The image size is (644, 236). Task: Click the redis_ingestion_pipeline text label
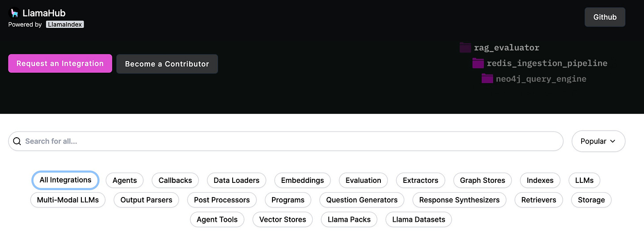coord(547,63)
